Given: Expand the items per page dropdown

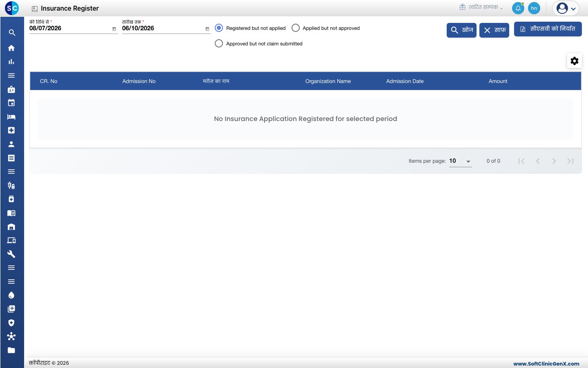Looking at the screenshot, I should tap(460, 161).
